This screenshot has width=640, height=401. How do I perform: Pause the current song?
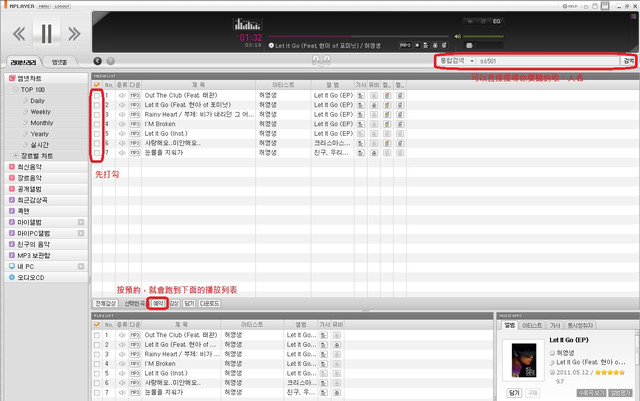click(46, 33)
